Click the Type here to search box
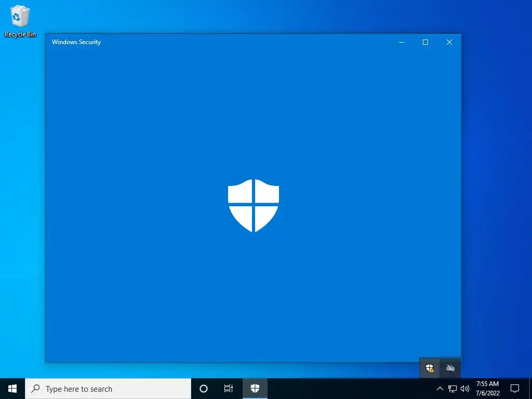 tap(108, 389)
